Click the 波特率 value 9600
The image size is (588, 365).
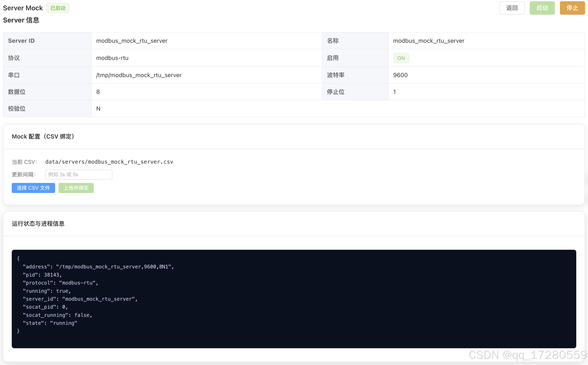[400, 75]
